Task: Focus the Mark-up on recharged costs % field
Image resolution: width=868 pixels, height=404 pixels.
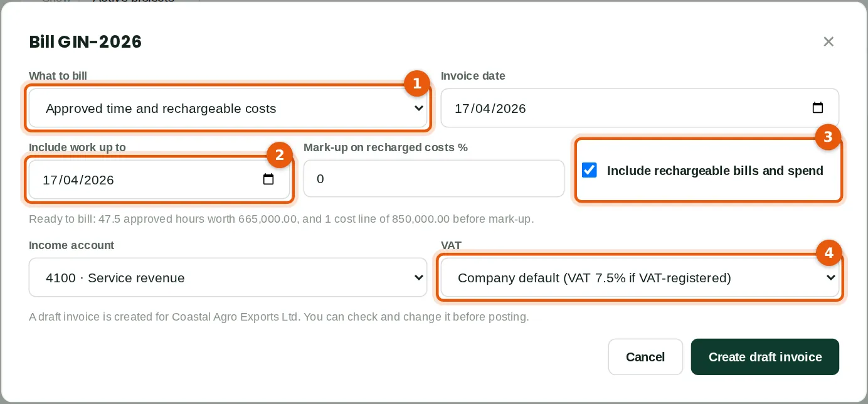Action: (434, 179)
